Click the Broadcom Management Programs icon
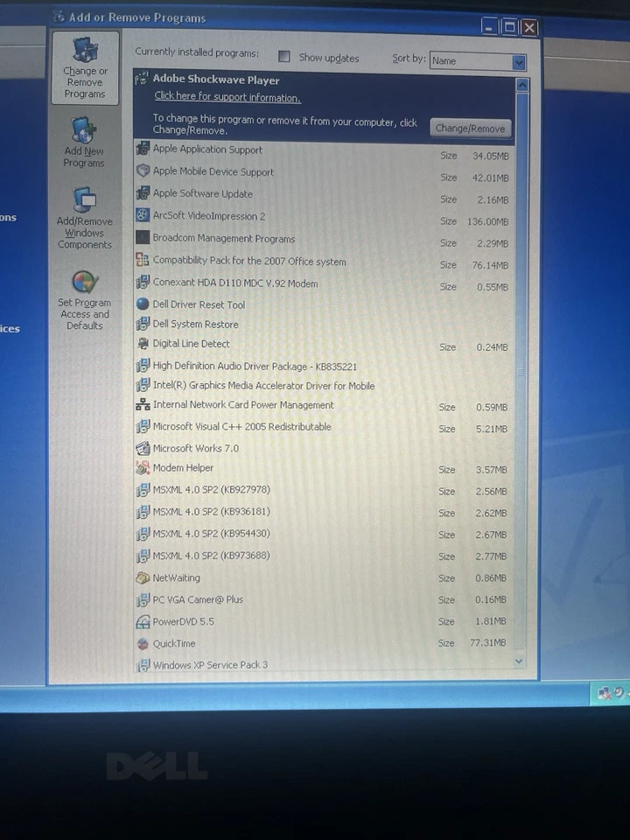The image size is (630, 840). click(x=143, y=237)
